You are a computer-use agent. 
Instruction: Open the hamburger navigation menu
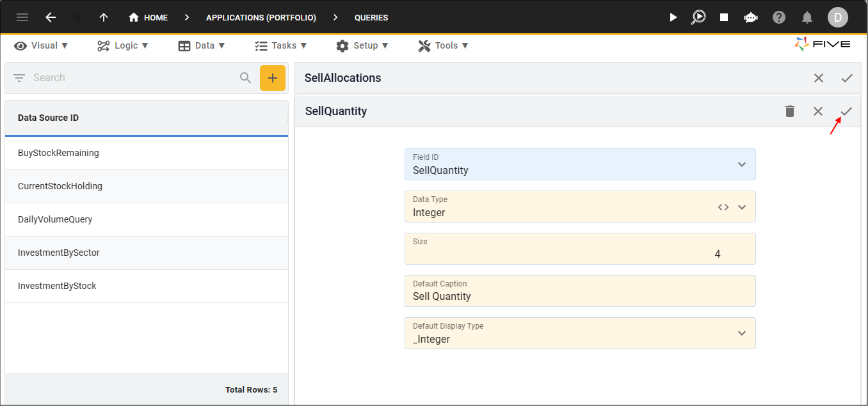click(x=22, y=17)
